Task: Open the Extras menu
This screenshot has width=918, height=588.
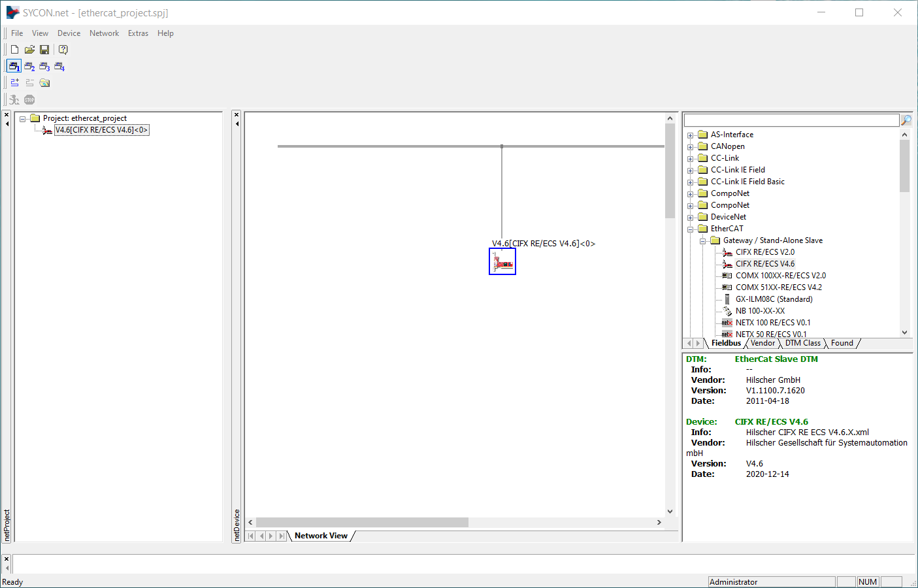Action: (x=138, y=33)
